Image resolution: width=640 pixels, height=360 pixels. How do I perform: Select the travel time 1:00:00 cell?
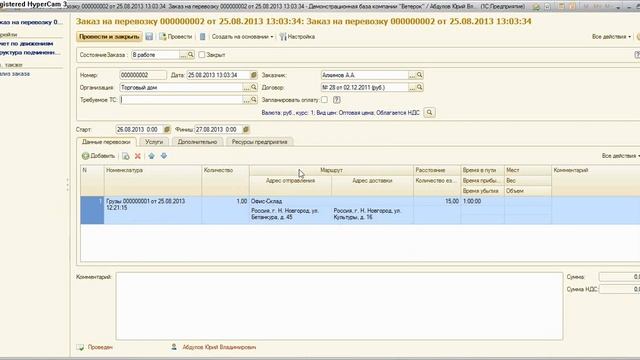coord(482,201)
